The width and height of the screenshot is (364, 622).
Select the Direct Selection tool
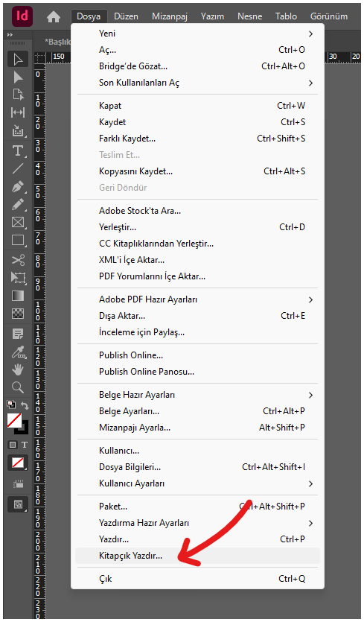click(18, 77)
